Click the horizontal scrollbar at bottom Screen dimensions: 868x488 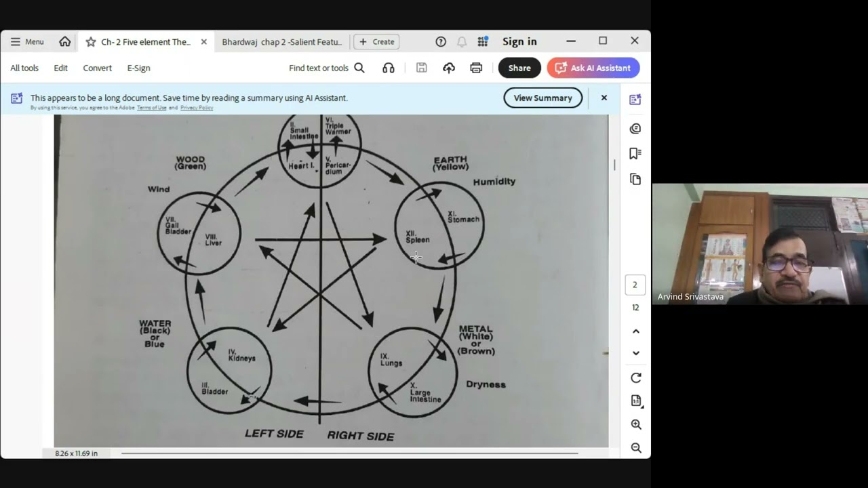tap(350, 453)
